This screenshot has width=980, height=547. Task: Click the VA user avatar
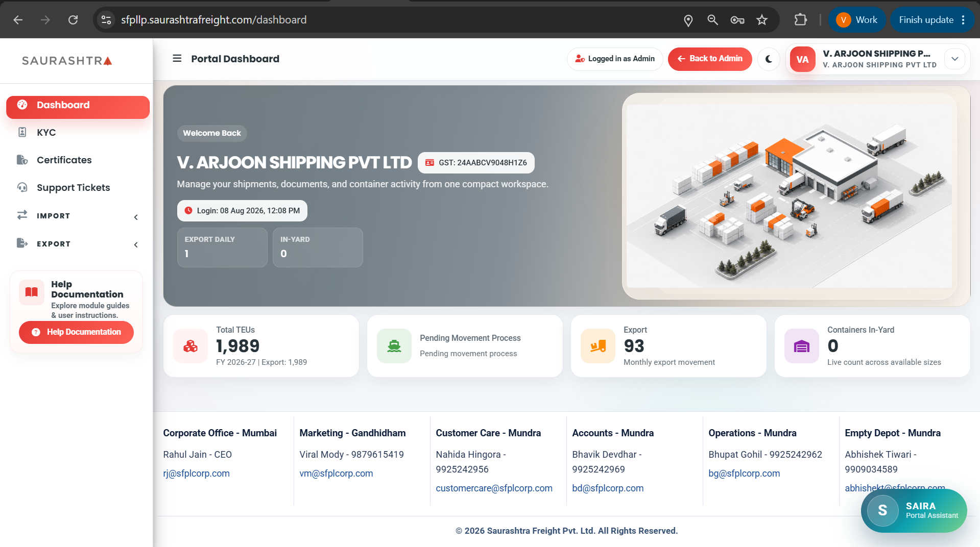(x=802, y=59)
